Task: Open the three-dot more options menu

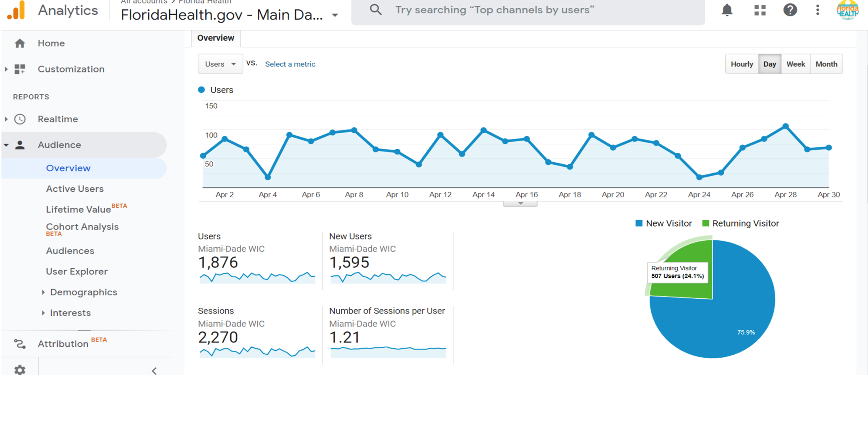Action: pyautogui.click(x=818, y=10)
